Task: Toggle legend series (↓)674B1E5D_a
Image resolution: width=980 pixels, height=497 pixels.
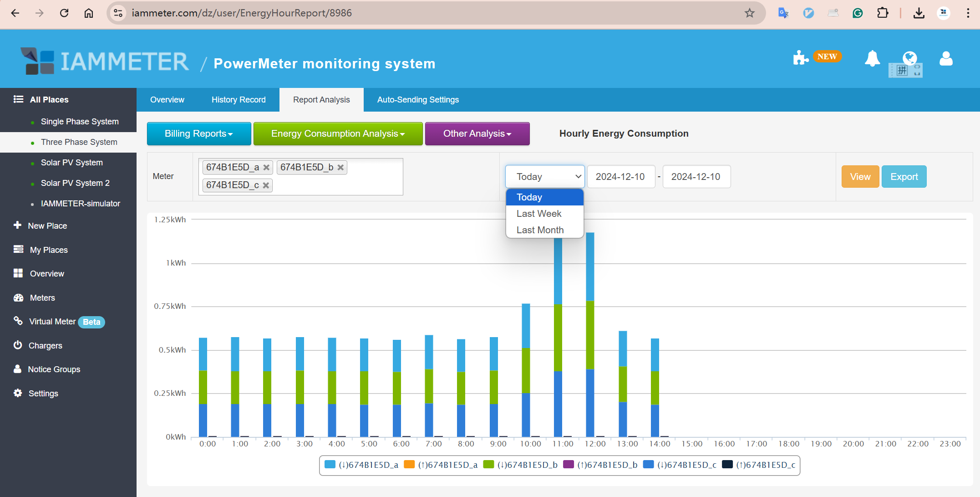Action: [361, 465]
